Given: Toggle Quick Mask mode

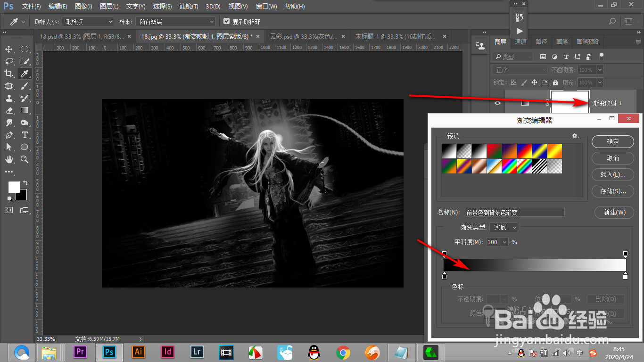Looking at the screenshot, I should pyautogui.click(x=9, y=210).
